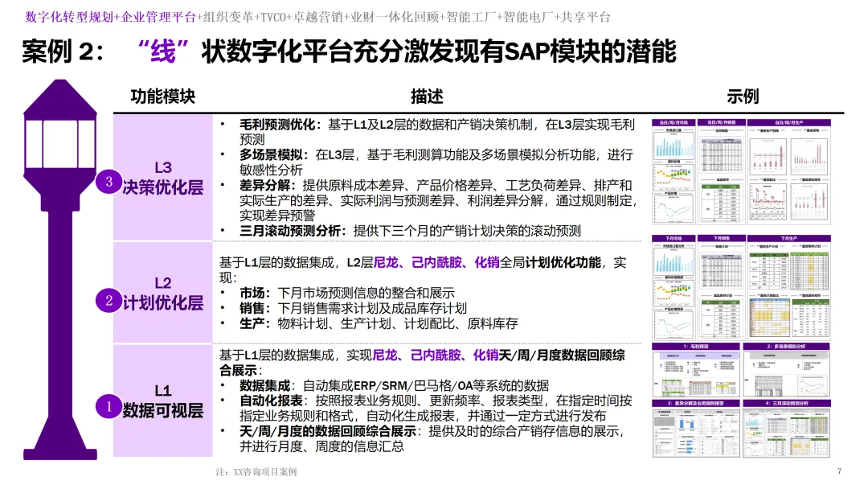Click 智能电厂 in the top breadcrumb
Image resolution: width=868 pixels, height=489 pixels.
(527, 17)
